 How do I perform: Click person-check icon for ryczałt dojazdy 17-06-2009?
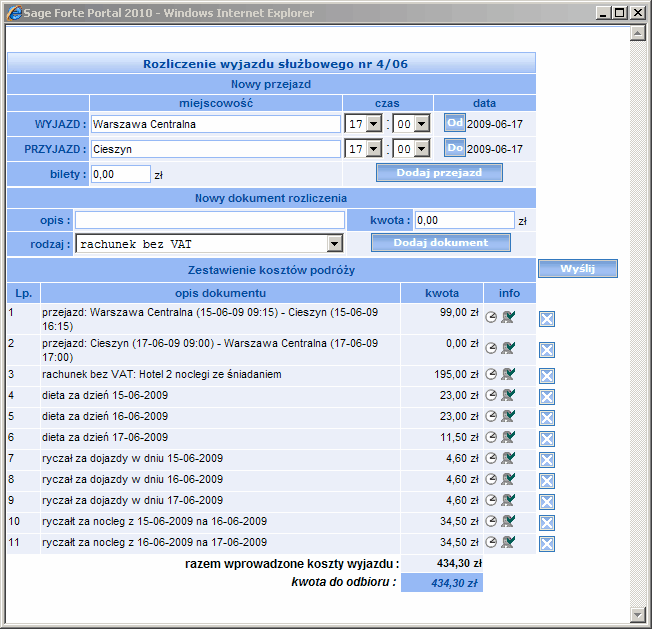click(x=508, y=500)
